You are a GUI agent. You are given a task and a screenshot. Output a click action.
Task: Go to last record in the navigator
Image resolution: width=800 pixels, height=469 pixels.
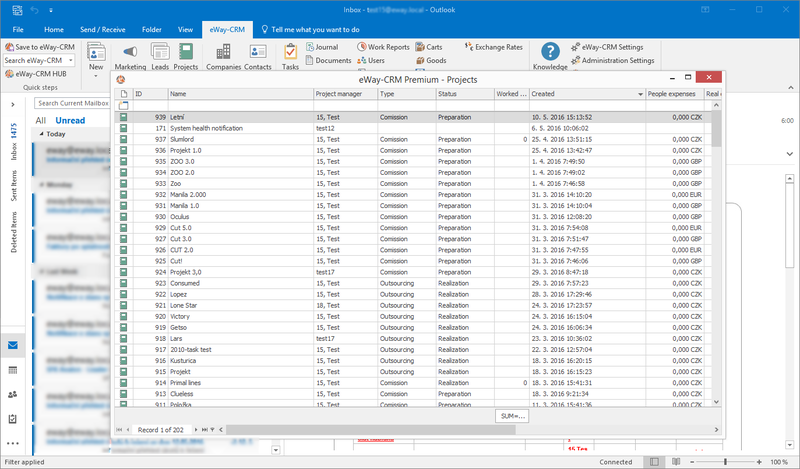(x=204, y=430)
